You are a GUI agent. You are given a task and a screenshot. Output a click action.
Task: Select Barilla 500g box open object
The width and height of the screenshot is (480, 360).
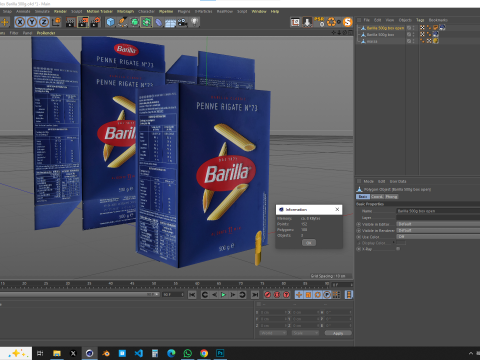[385, 28]
